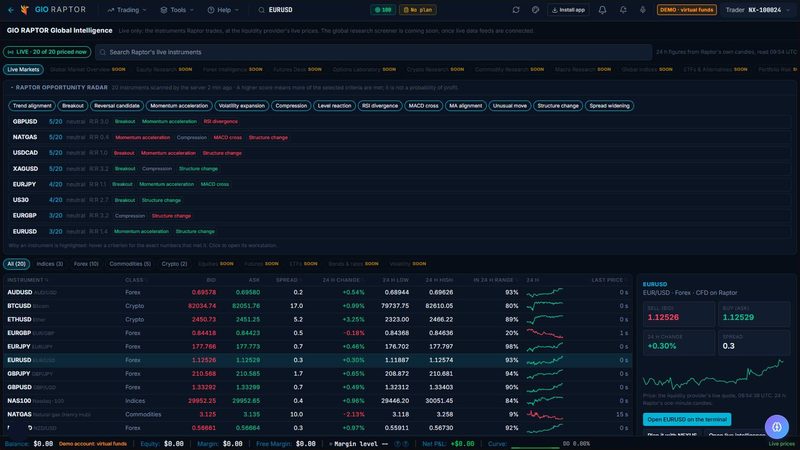Open NATGAS row in Opportunity Radar

point(398,137)
